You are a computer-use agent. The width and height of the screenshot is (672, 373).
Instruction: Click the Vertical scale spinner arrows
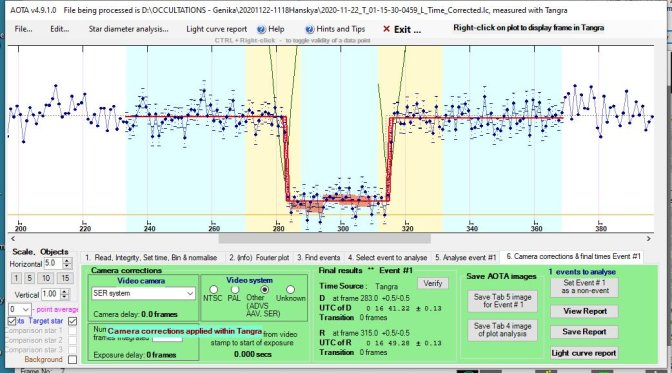pyautogui.click(x=64, y=294)
